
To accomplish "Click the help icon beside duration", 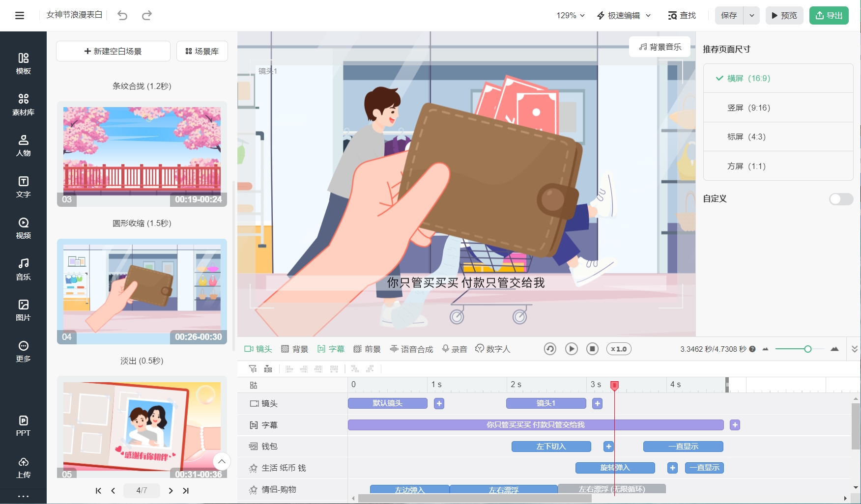I will click(x=752, y=349).
